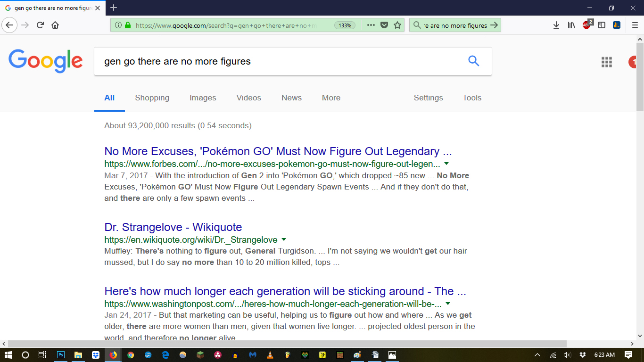Open Windows Start menu
Screen dimensions: 644x362
click(8, 355)
